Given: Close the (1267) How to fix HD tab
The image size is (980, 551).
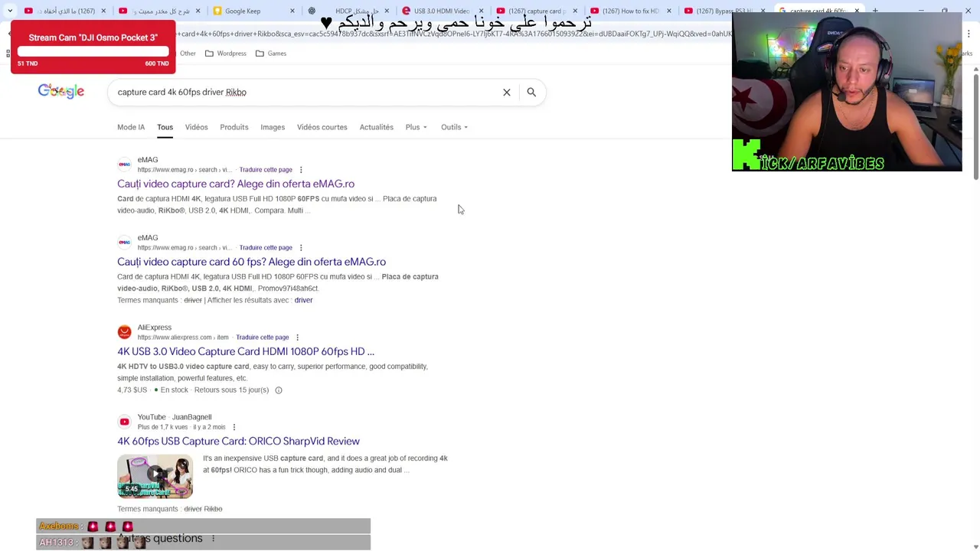Looking at the screenshot, I should [x=668, y=11].
